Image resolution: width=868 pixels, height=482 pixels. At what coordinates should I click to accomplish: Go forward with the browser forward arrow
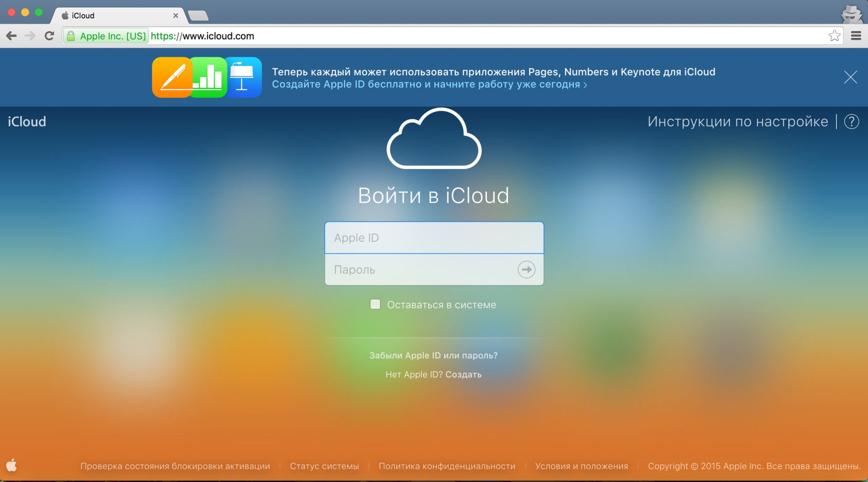point(30,36)
